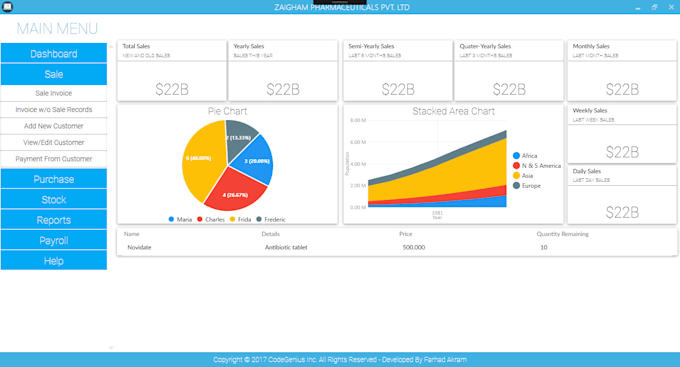Select Payment From Customer
Screen dimensions: 680x367
54,159
